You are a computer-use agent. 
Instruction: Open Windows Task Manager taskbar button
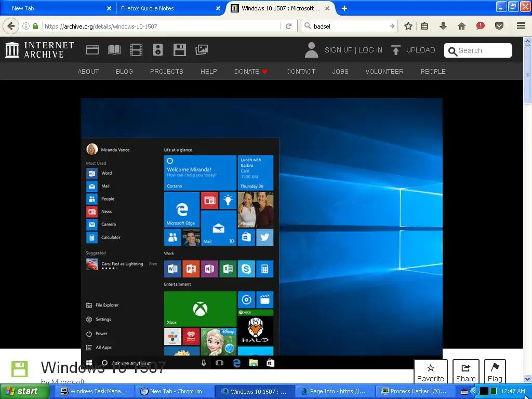click(94, 391)
